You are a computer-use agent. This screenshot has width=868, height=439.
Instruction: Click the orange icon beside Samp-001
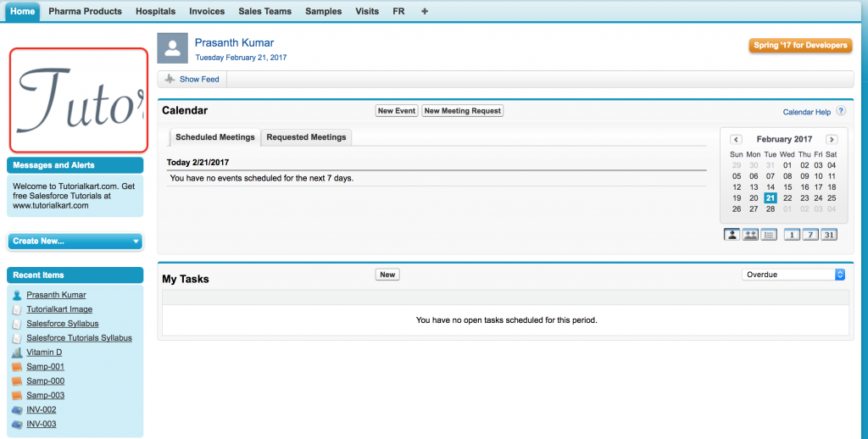17,367
